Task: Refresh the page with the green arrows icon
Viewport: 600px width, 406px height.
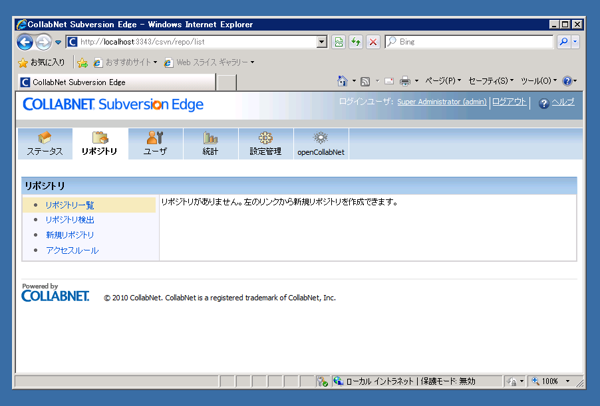Action: [356, 42]
